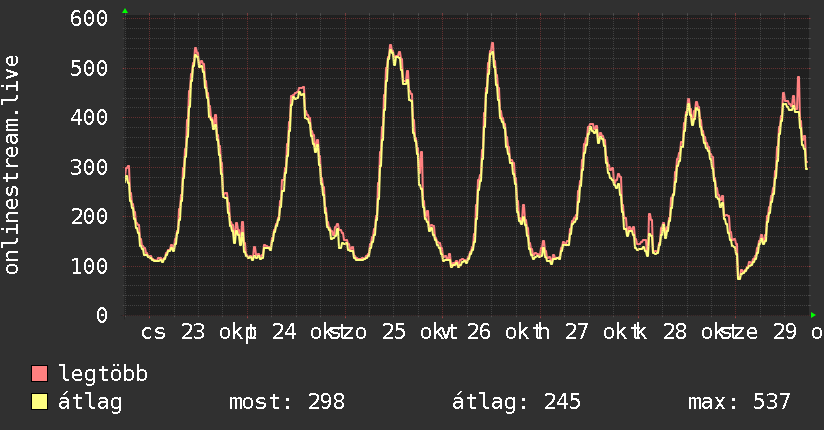This screenshot has width=824, height=430.
Task: Click the yellow átlag legend swatch
Action: (x=39, y=402)
